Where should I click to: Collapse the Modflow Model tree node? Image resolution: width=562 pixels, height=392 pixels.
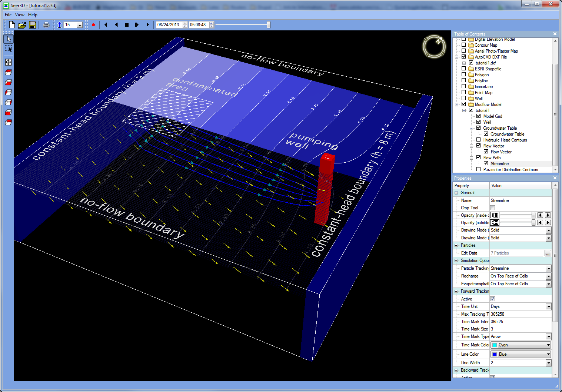(x=457, y=104)
